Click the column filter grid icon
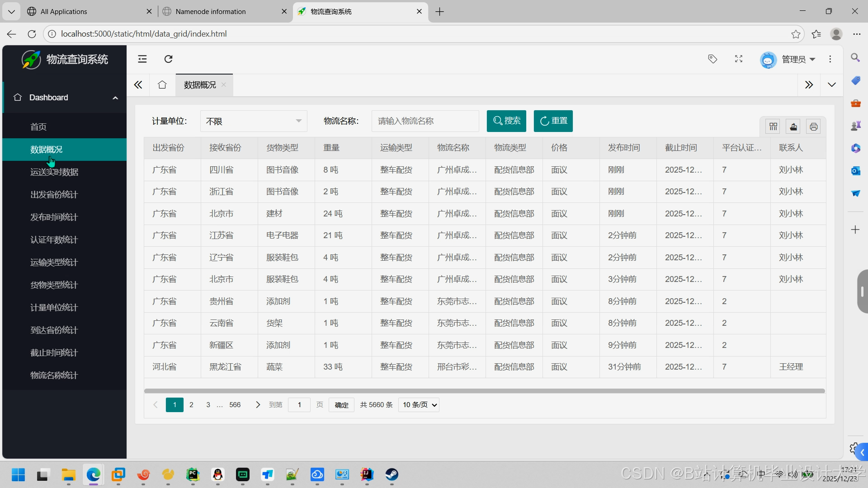The width and height of the screenshot is (868, 488). coord(774,127)
